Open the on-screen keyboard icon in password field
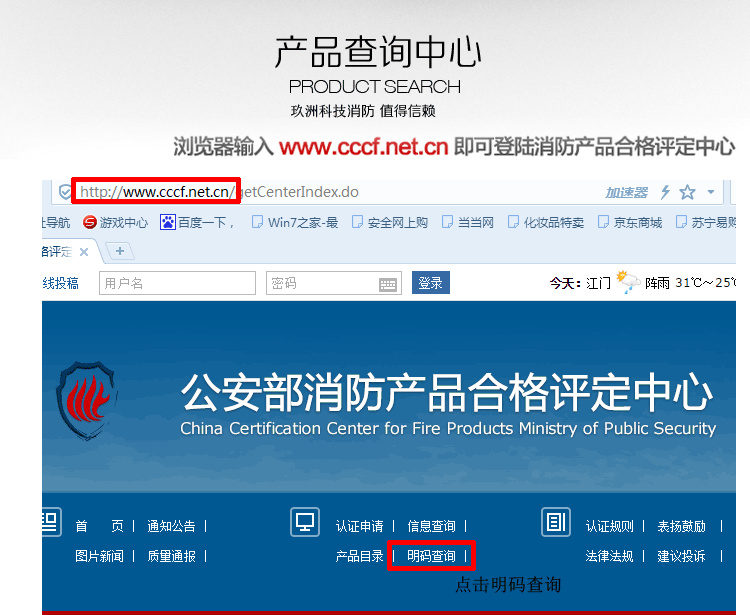 click(387, 285)
